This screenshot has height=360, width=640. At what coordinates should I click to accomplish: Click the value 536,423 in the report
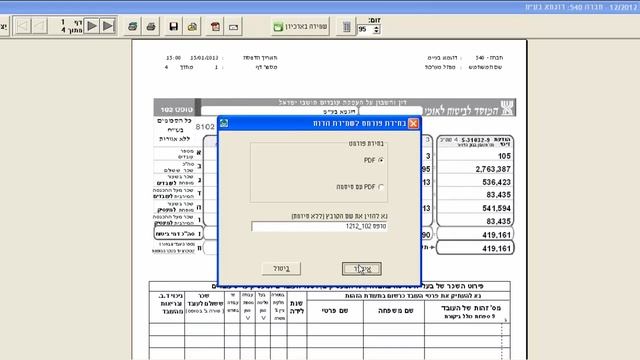coord(496,182)
